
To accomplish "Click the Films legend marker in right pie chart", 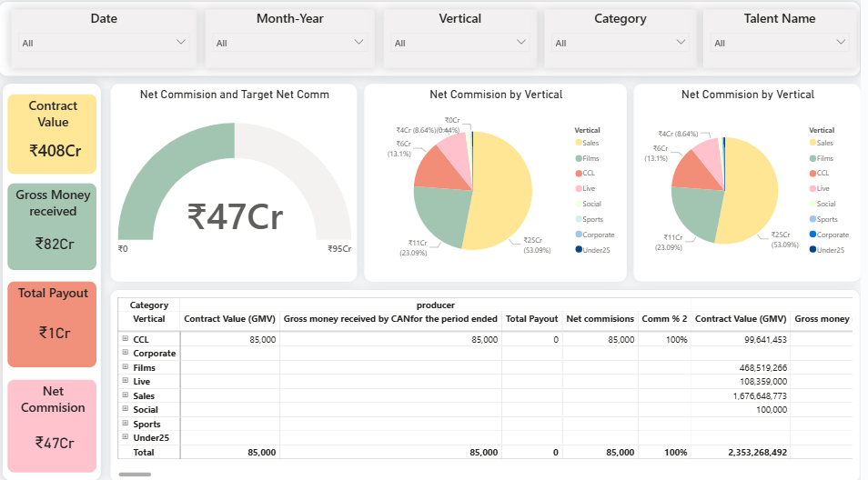I will [812, 158].
